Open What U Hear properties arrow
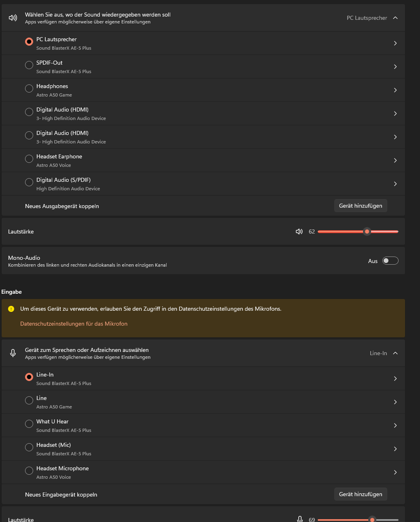 (x=395, y=425)
